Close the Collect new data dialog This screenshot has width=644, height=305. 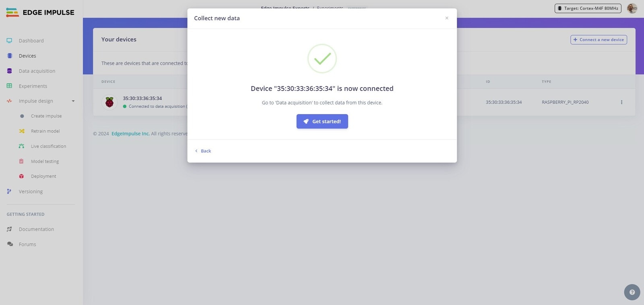pos(447,18)
